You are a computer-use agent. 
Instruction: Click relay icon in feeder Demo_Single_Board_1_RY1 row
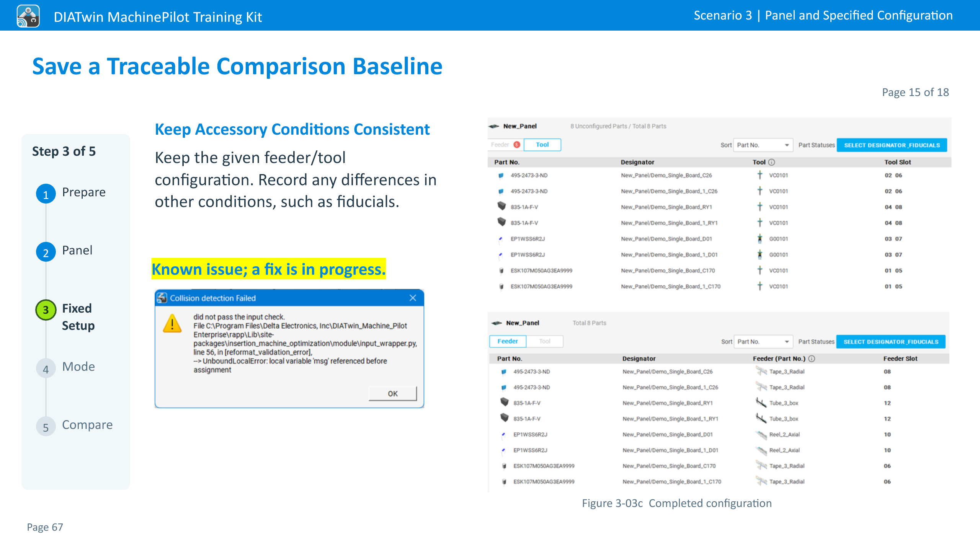(505, 418)
